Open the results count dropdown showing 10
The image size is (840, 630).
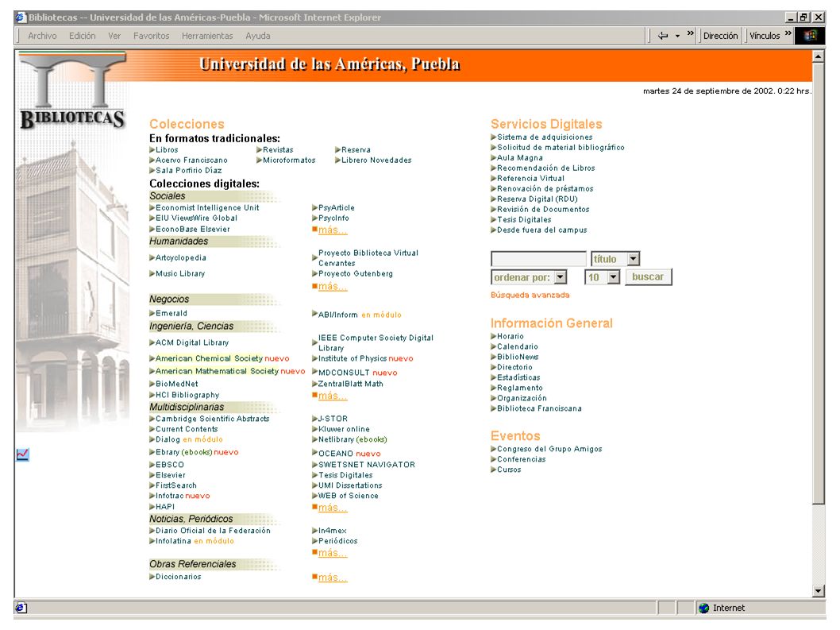pos(614,277)
